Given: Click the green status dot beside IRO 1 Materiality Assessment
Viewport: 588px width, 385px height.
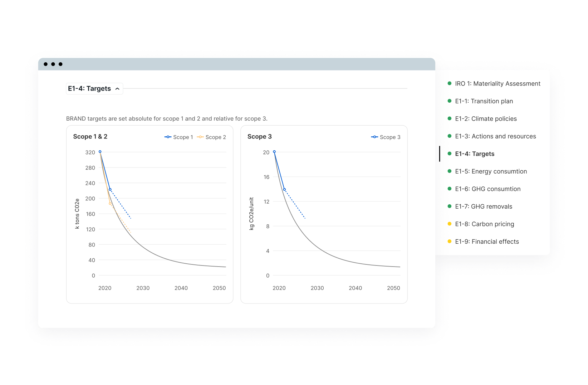Looking at the screenshot, I should [x=449, y=83].
